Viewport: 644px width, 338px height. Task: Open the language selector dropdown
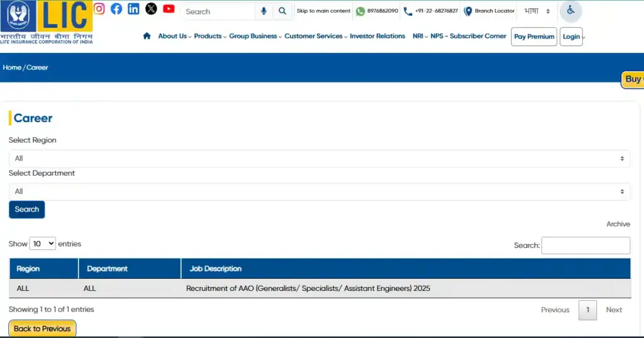click(537, 11)
